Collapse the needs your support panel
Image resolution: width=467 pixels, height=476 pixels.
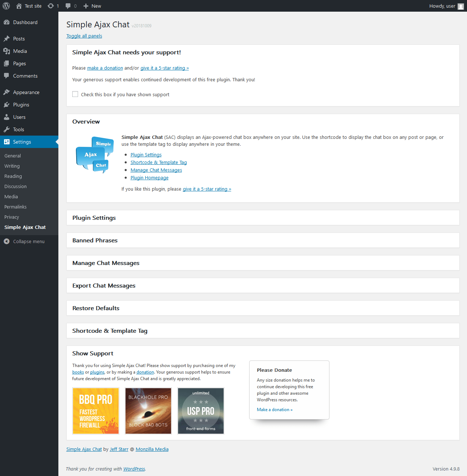pos(263,52)
